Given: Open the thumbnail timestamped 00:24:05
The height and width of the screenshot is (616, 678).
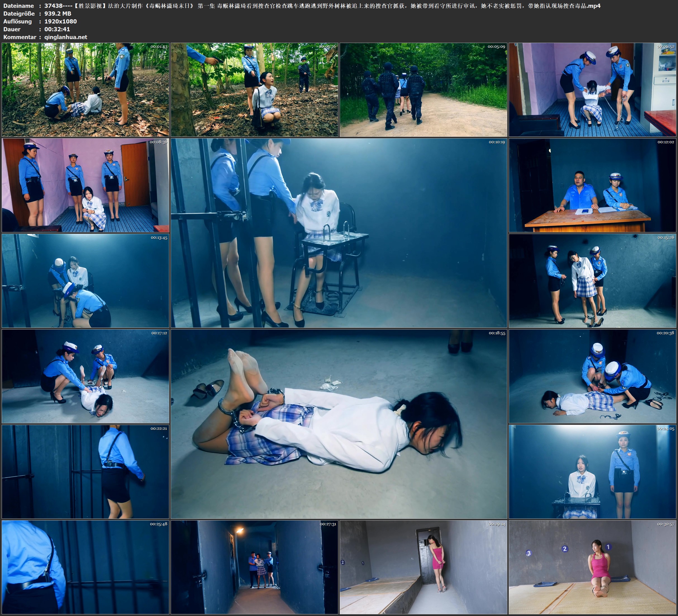Looking at the screenshot, I should pyautogui.click(x=593, y=472).
